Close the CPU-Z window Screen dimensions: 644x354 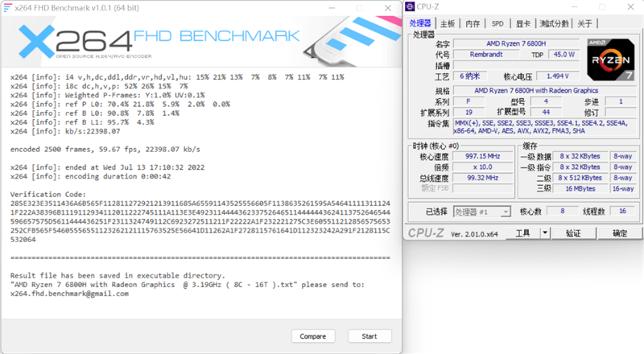(630, 7)
